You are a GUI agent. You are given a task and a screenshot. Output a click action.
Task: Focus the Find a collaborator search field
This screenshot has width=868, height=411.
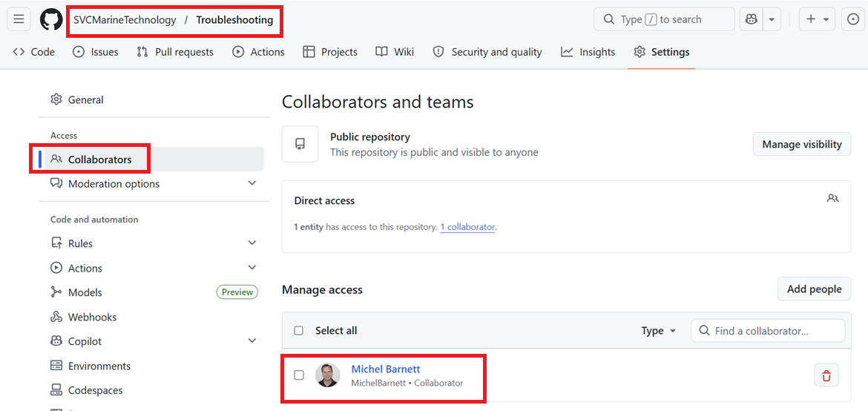point(768,331)
